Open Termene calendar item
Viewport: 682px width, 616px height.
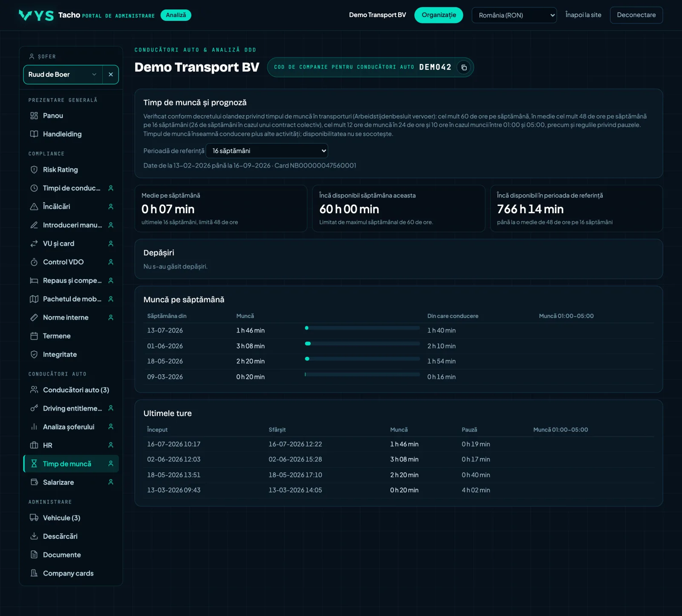[71, 336]
